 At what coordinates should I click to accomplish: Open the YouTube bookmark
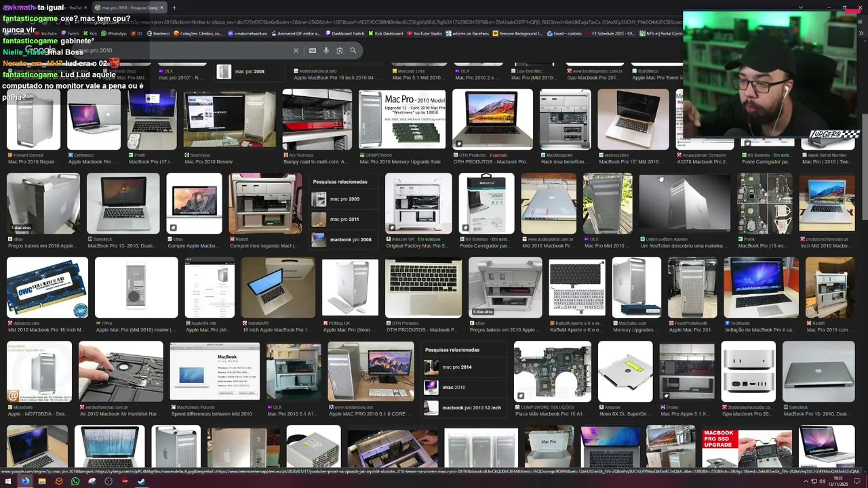(46, 33)
